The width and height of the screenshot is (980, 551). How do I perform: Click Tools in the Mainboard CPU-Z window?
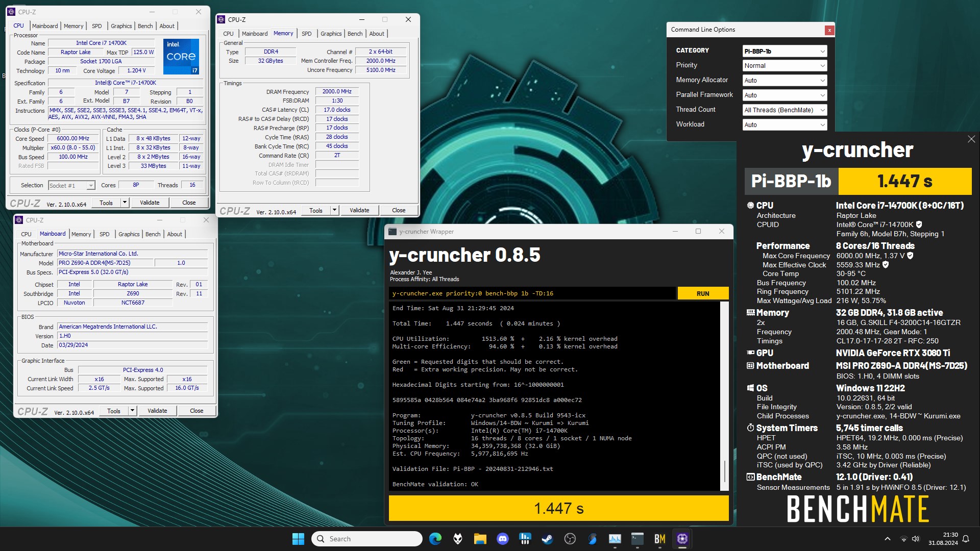point(114,411)
